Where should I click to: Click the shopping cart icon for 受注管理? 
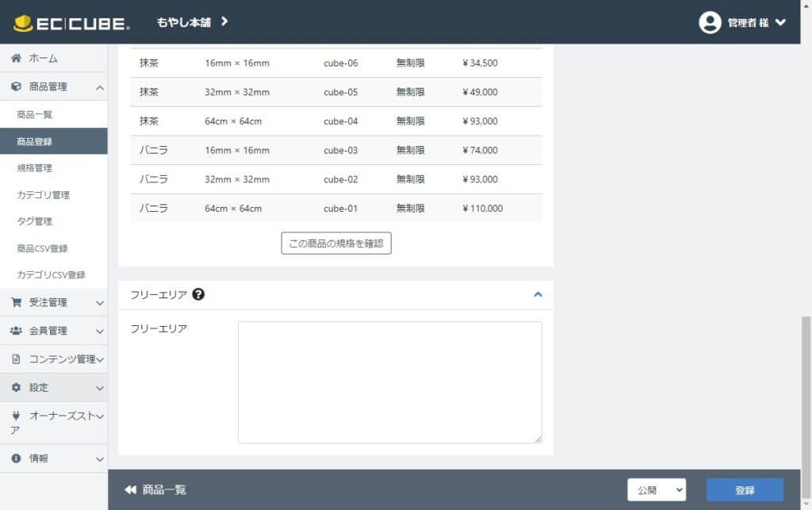coord(16,302)
